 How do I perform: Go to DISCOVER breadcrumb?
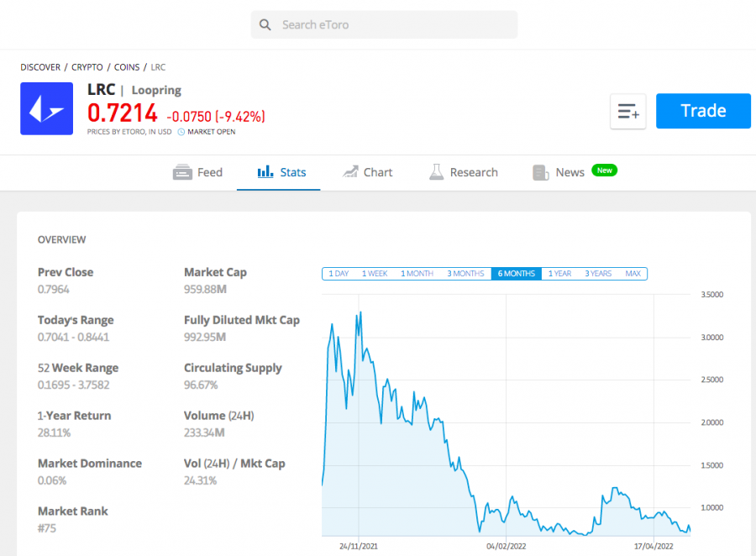coord(40,67)
